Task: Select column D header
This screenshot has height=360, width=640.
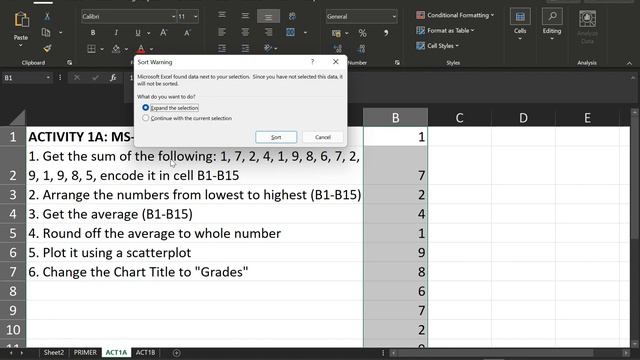Action: 523,118
